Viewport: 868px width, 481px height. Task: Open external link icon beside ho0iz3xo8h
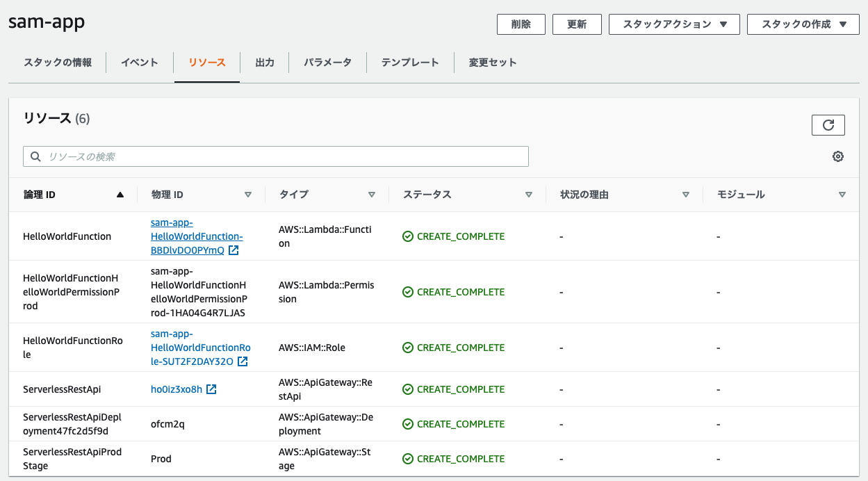tap(211, 389)
